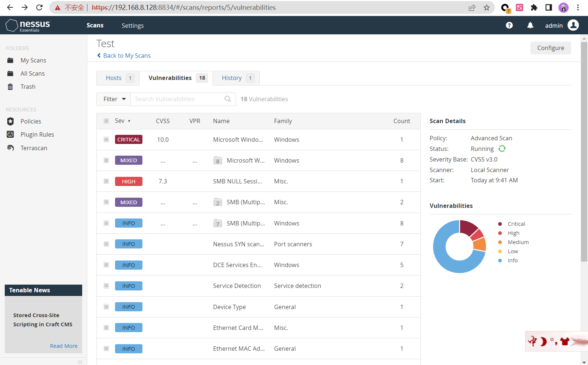Switch to the Hosts tab
Image resolution: width=588 pixels, height=365 pixels.
(x=118, y=78)
